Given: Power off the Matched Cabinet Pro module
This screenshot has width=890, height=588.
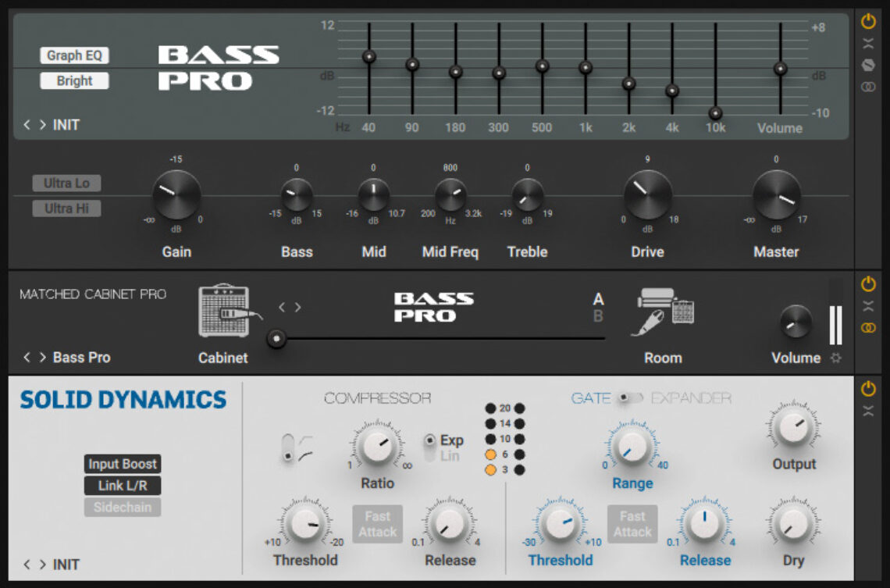Looking at the screenshot, I should point(867,283).
